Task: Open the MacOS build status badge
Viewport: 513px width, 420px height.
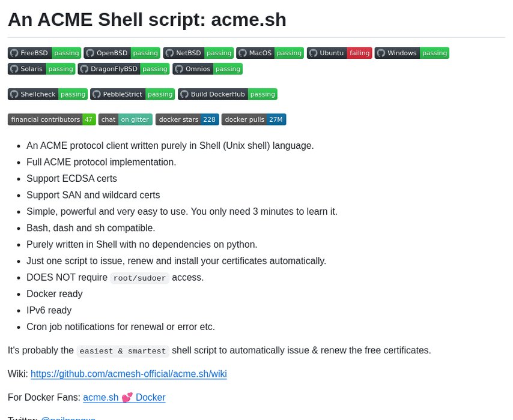Action: [270, 53]
